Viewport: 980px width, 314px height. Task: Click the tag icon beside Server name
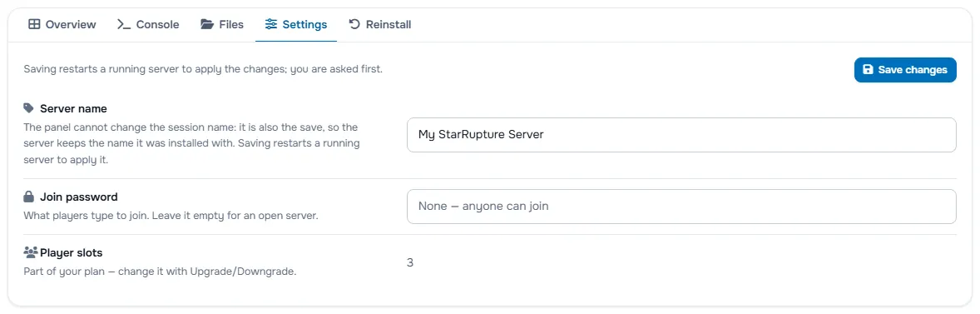pos(29,107)
